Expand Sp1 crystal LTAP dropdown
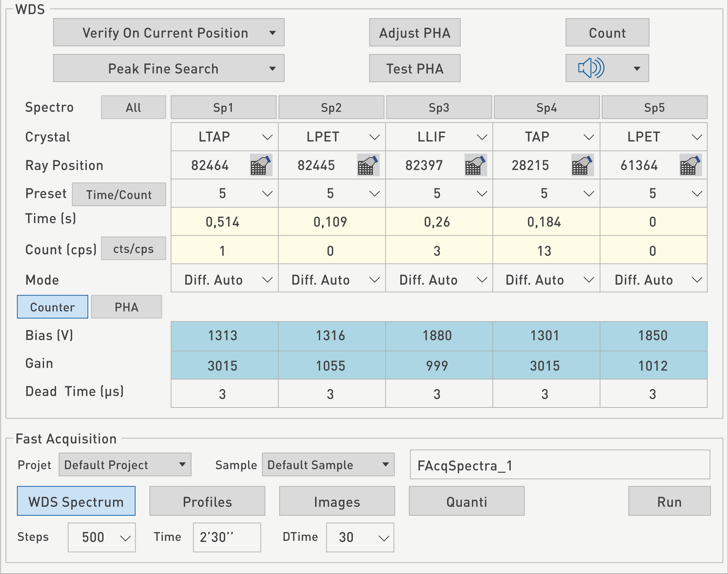This screenshot has height=574, width=728. [x=267, y=137]
